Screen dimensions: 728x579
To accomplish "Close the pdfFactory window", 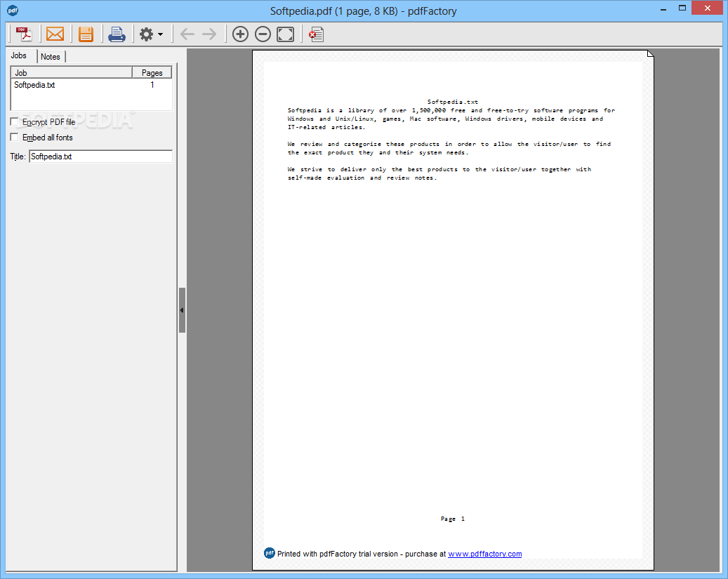I will tap(708, 8).
